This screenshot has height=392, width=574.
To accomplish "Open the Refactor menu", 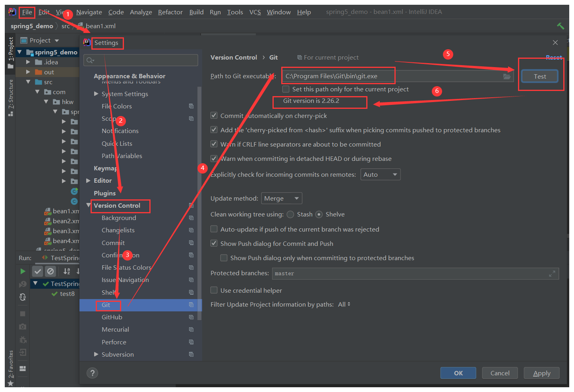I will pyautogui.click(x=170, y=12).
